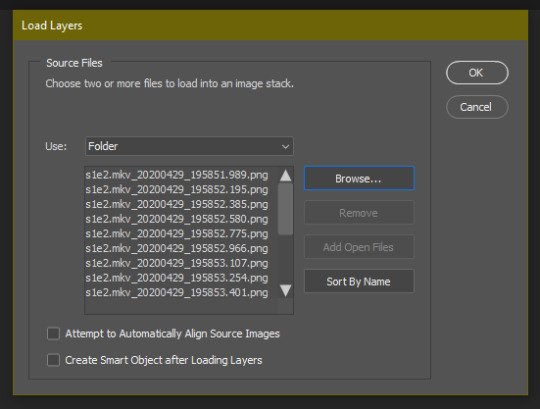
Task: Select file s1e2.mkv_20200429_195852.580.png
Action: tap(177, 219)
